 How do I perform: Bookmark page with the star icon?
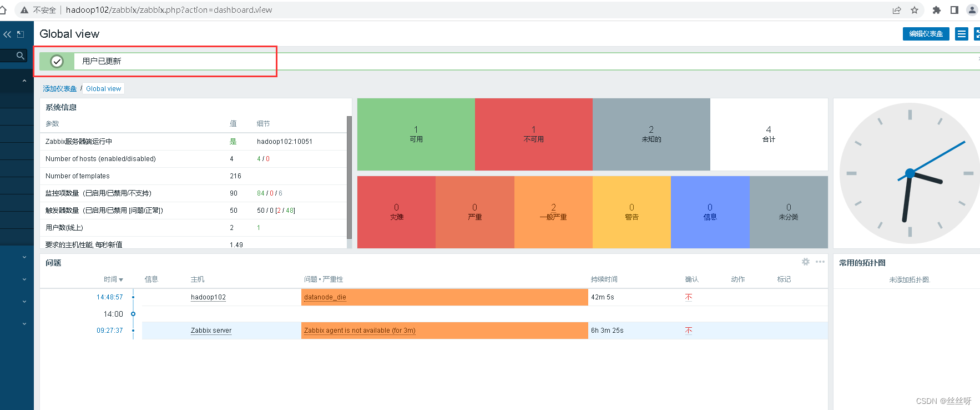(915, 10)
